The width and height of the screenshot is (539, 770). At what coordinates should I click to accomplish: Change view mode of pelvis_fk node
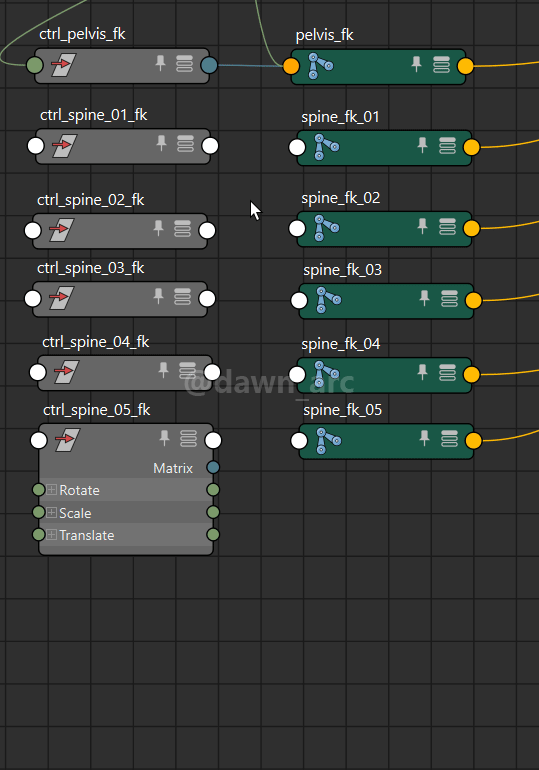441,65
